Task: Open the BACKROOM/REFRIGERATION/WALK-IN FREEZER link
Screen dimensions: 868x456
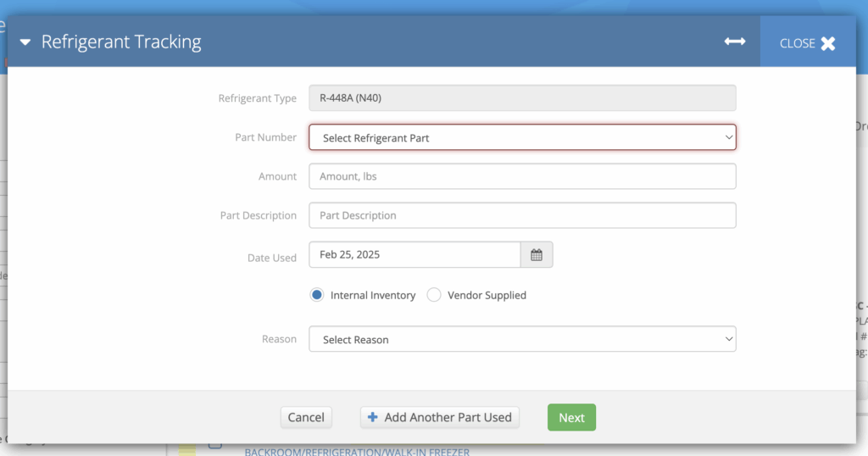Action: click(357, 451)
